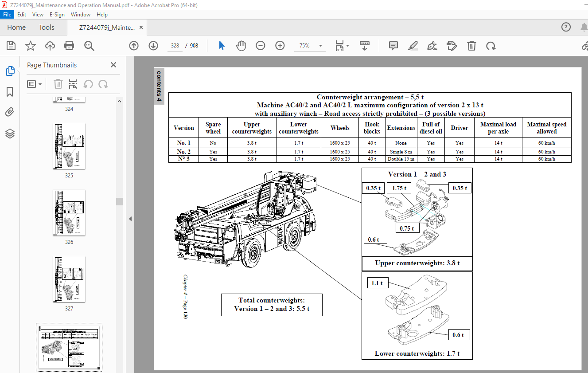
Task: Click the 'Single 8 m' table cell
Action: 401,152
